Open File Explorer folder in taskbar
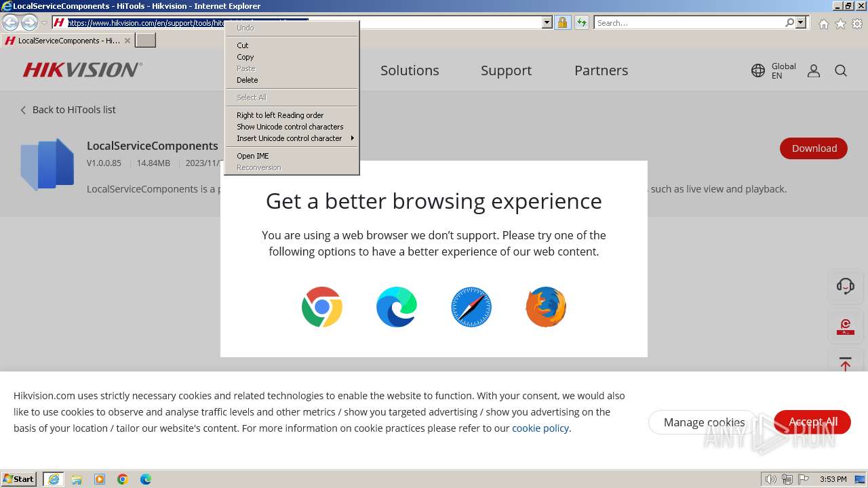The image size is (868, 488). [77, 479]
